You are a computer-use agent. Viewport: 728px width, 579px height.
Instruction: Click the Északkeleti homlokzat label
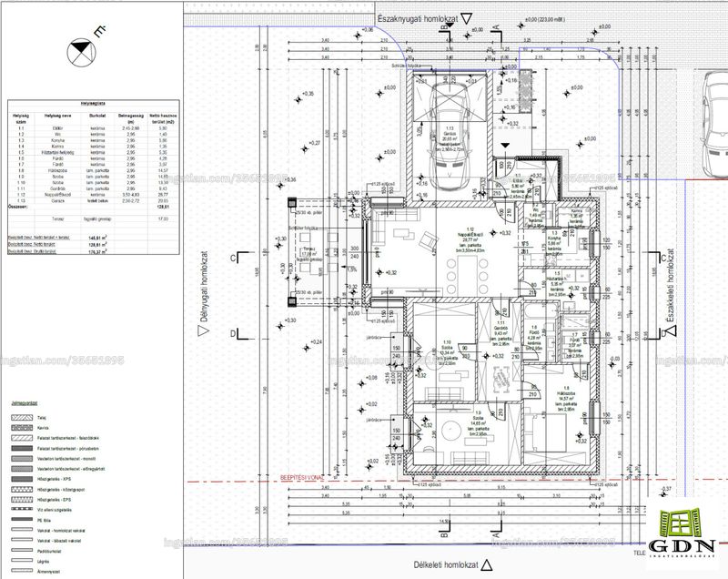click(670, 285)
